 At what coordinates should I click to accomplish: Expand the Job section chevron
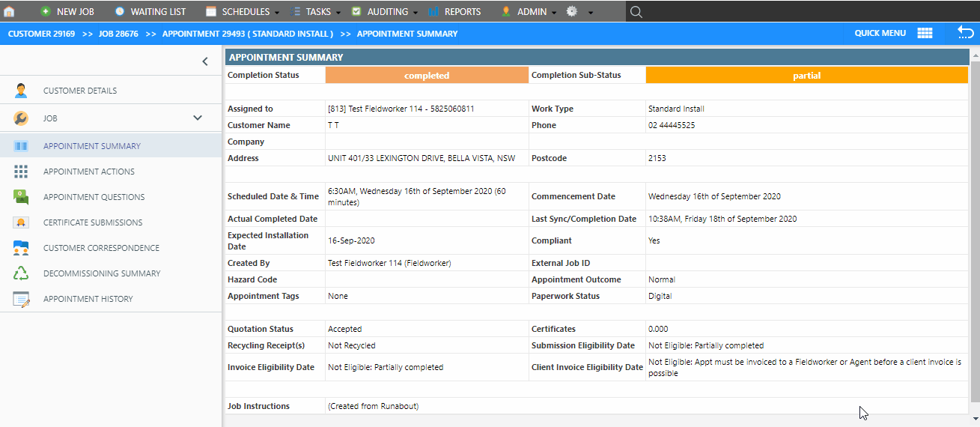[x=198, y=118]
